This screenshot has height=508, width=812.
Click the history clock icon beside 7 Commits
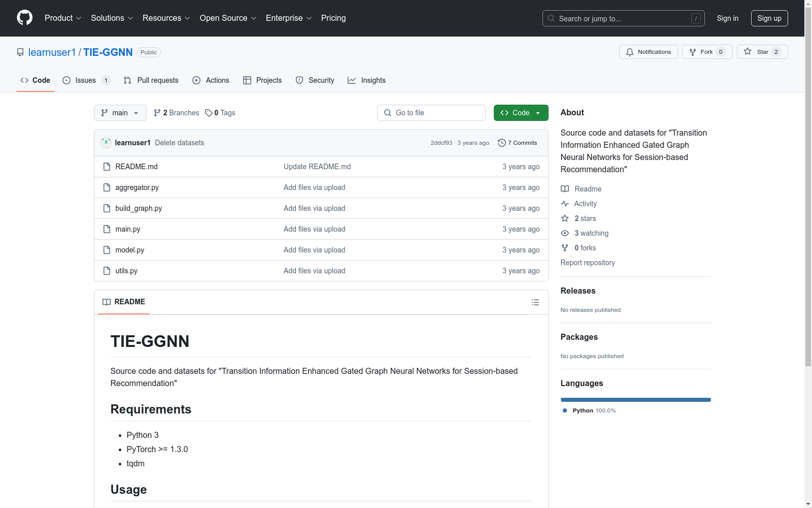[502, 143]
